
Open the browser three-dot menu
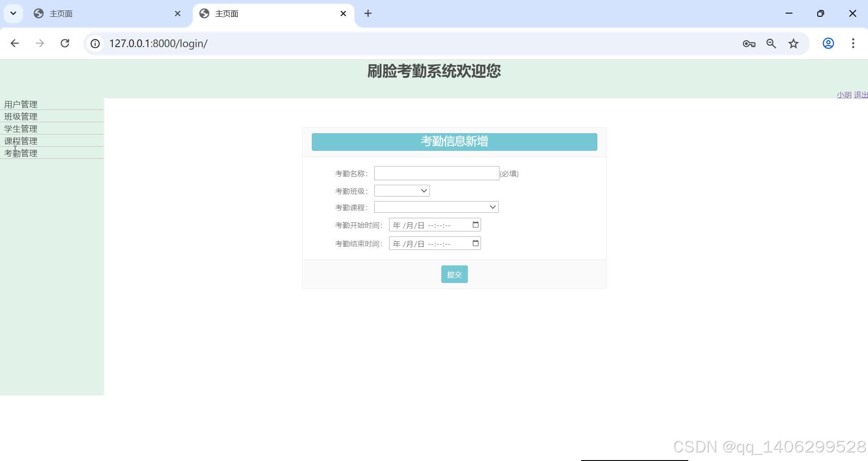853,43
